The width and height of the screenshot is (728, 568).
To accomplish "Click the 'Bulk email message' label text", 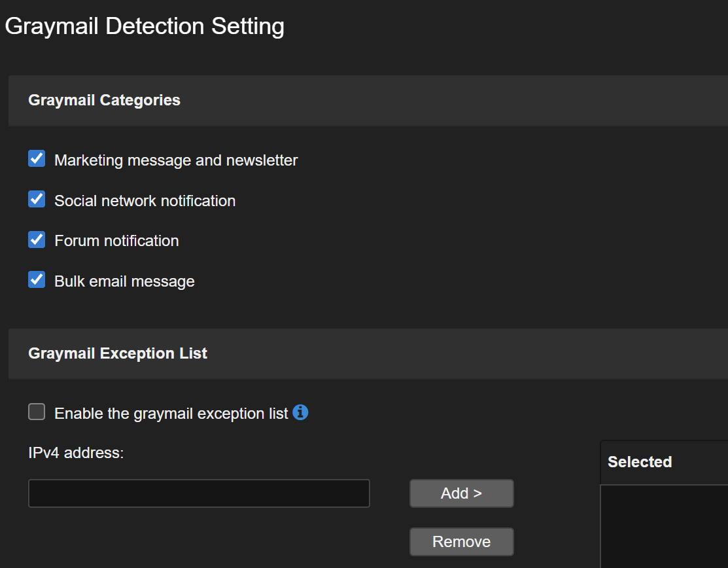I will pyautogui.click(x=124, y=281).
